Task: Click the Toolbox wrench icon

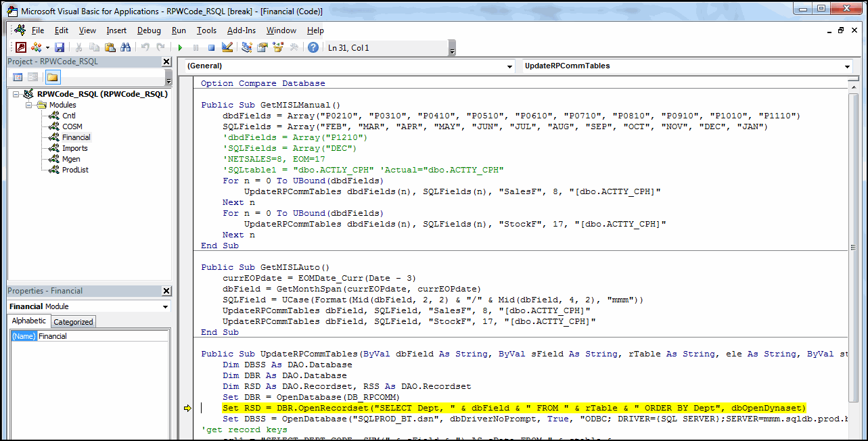Action: tap(294, 47)
